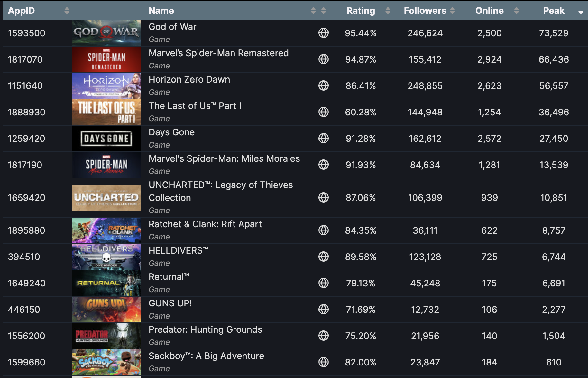The image size is (588, 378).
Task: Sort table by Rating column header
Action: pos(361,11)
